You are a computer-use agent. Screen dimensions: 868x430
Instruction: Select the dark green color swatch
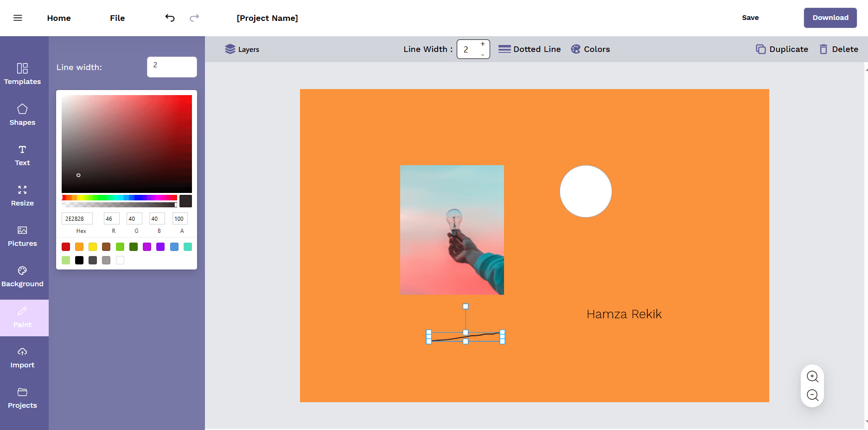coord(134,247)
